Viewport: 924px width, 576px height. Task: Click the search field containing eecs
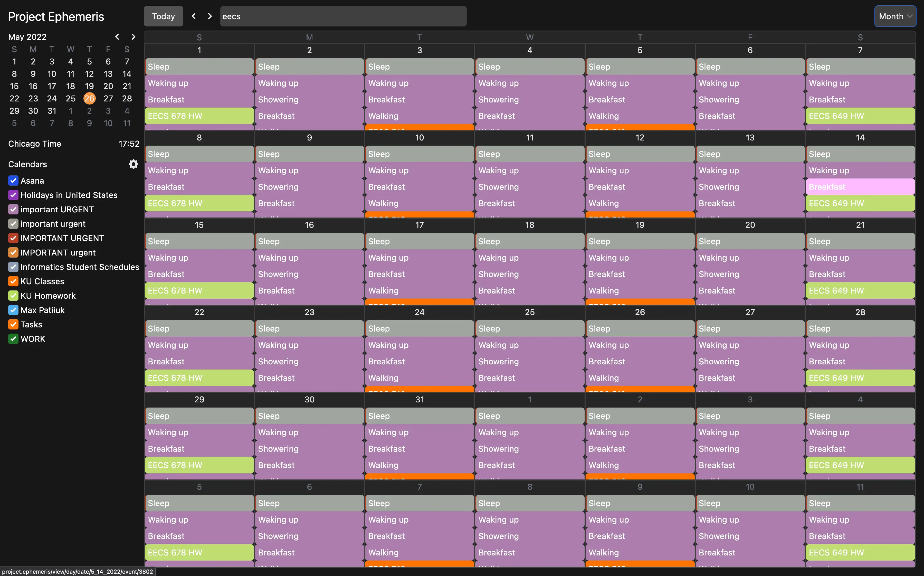343,16
